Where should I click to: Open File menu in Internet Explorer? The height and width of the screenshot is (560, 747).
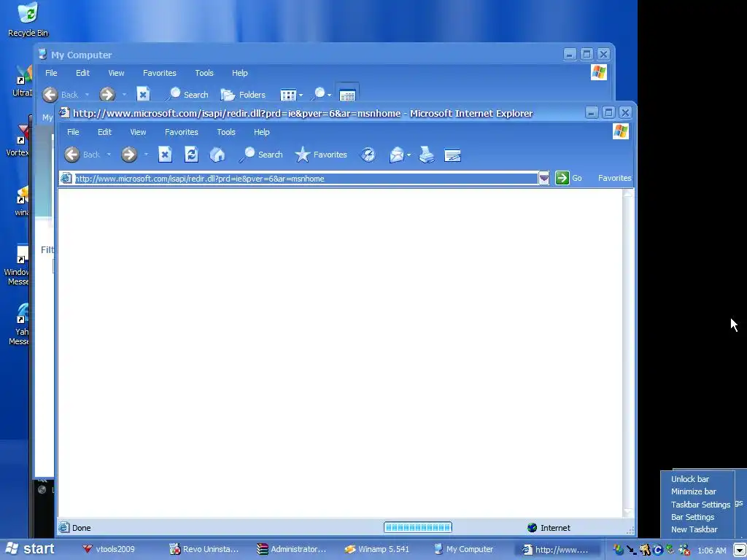[x=73, y=132]
